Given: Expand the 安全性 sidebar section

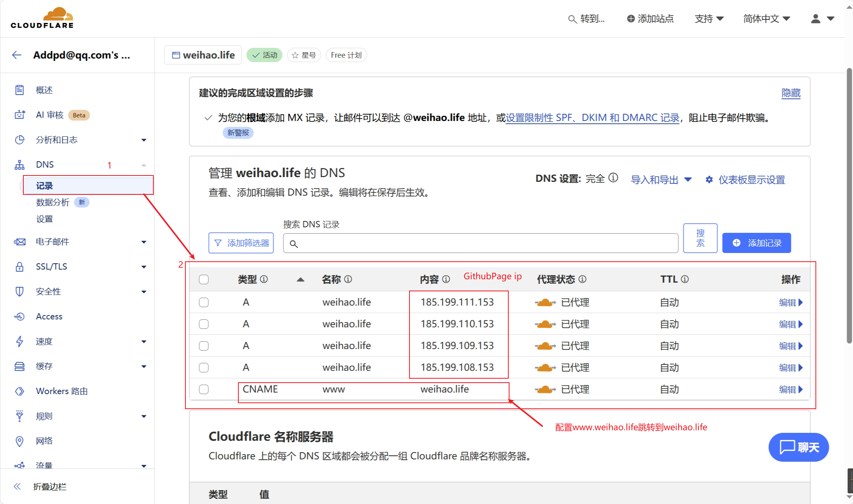Looking at the screenshot, I should click(x=144, y=292).
